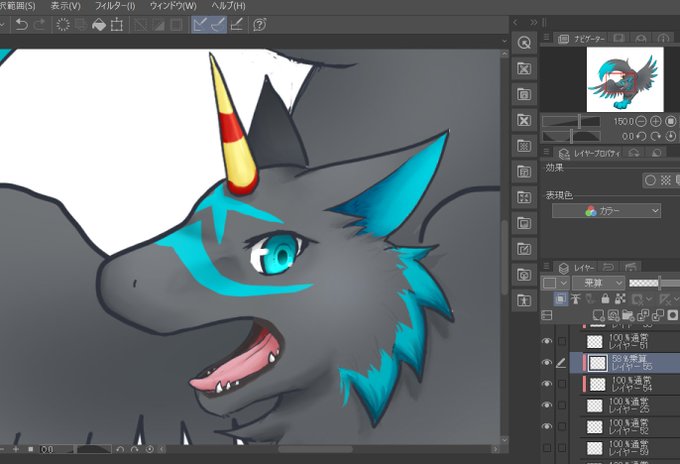Toggle Lock Layer padlock icon
This screenshot has height=464, width=680.
coord(605,299)
